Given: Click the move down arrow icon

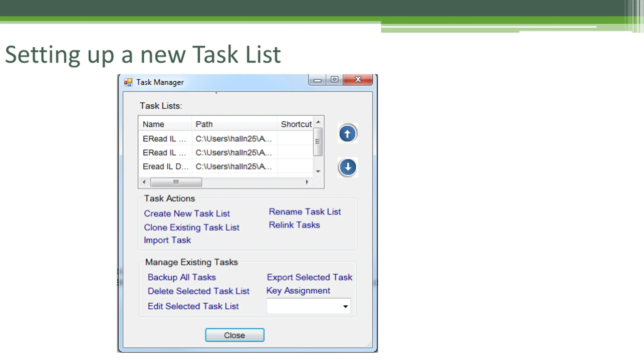Looking at the screenshot, I should 347,167.
